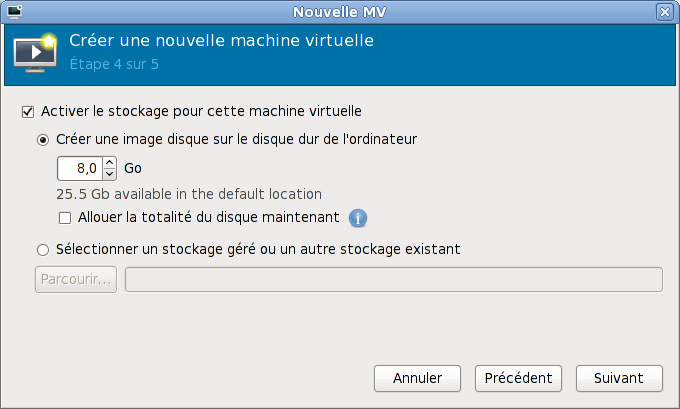Choose 'Sélectionner un stockage géré' radio option

tap(43, 249)
